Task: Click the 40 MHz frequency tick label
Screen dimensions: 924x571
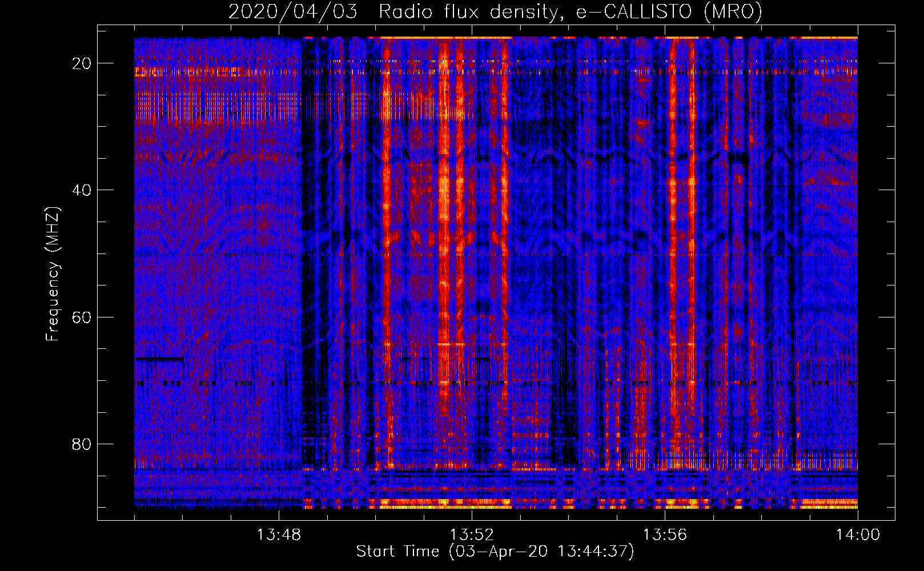Action: tap(82, 190)
